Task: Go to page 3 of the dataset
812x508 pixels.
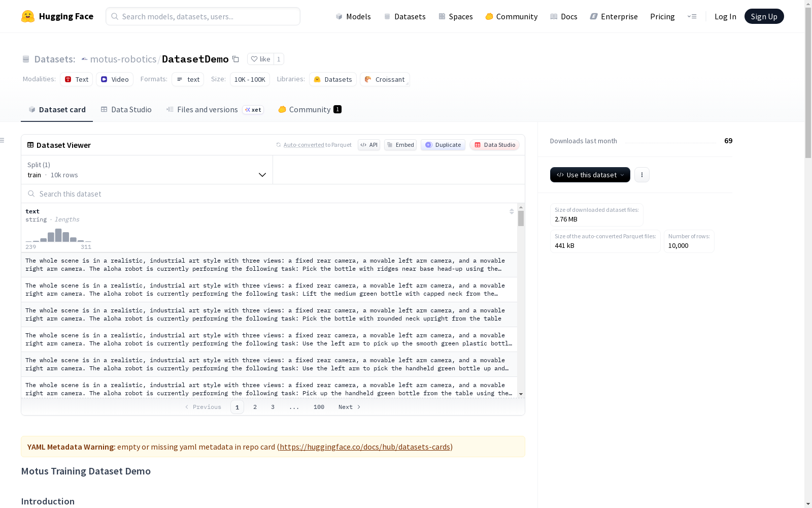Action: (273, 407)
